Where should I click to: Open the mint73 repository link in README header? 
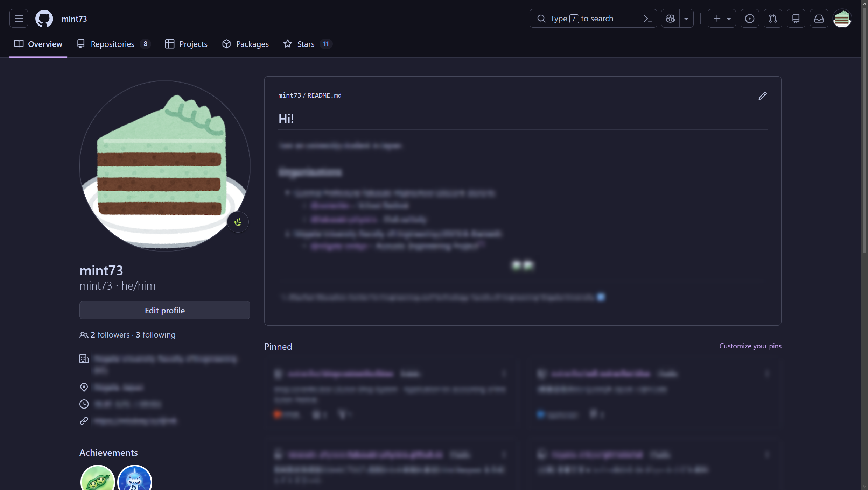pyautogui.click(x=289, y=95)
